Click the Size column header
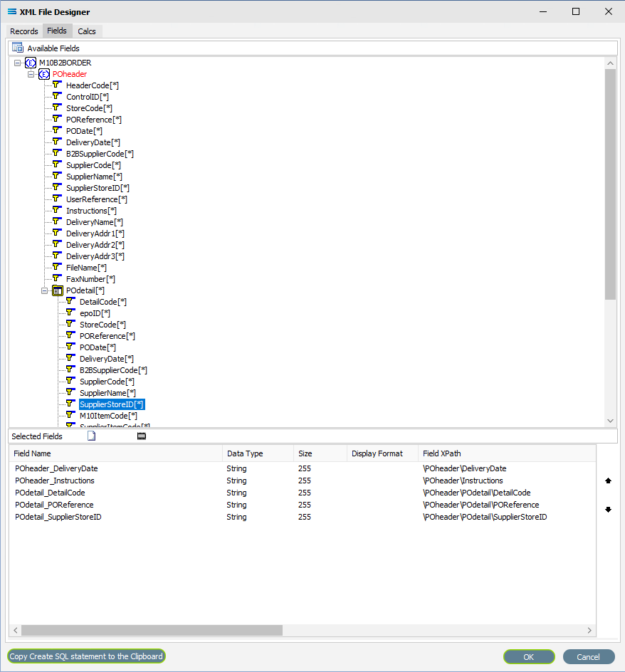The width and height of the screenshot is (625, 672). 320,453
